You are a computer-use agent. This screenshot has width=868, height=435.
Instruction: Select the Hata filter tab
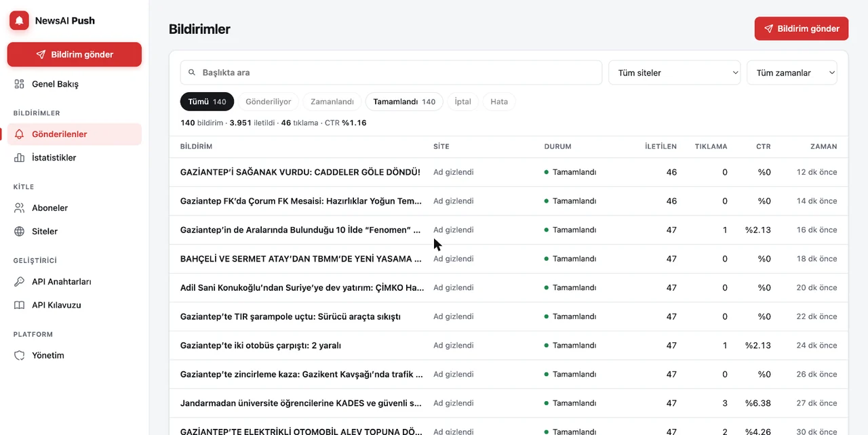[x=499, y=102]
